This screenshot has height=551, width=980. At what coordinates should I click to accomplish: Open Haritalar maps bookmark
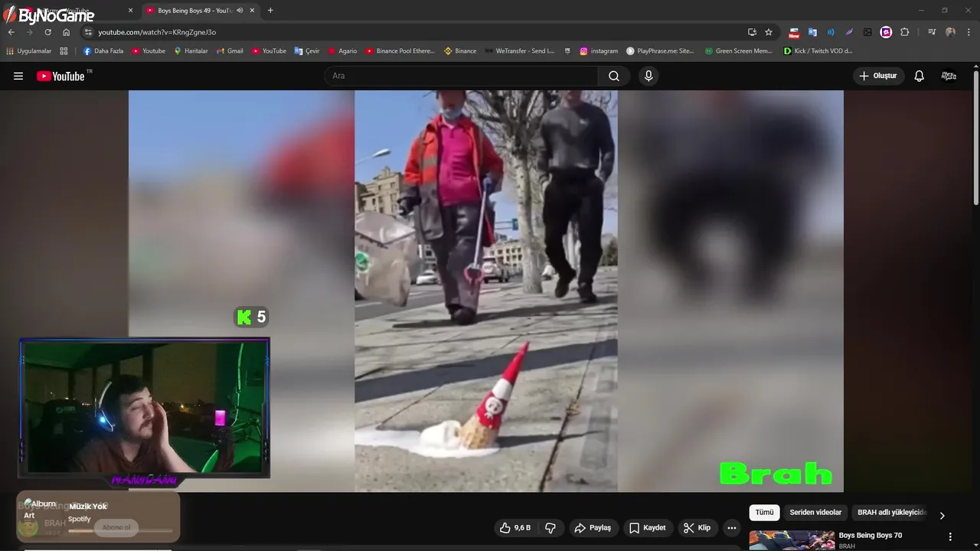point(191,51)
